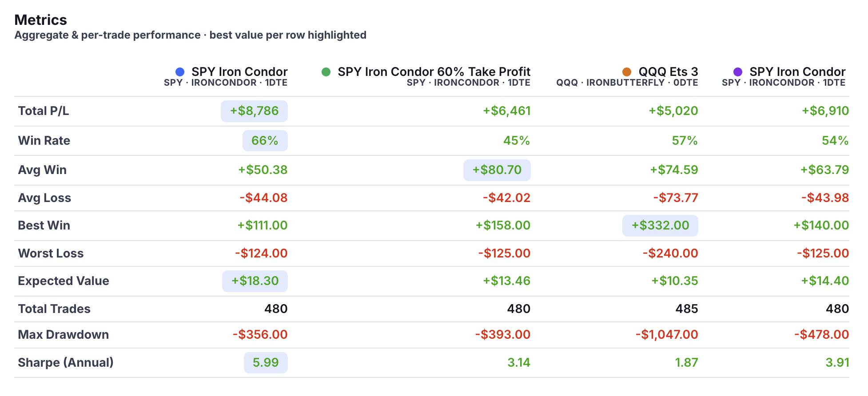Click the 54% win rate value
This screenshot has width=868, height=396.
835,141
